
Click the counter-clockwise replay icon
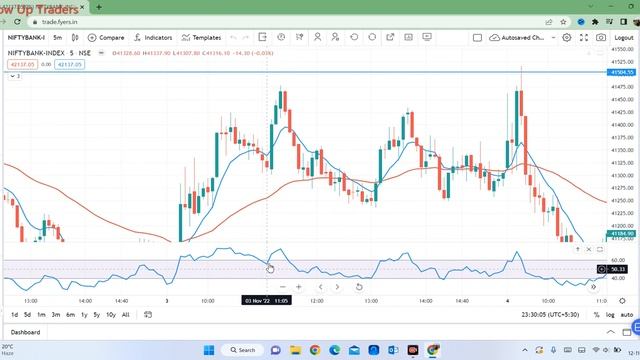[354, 37]
